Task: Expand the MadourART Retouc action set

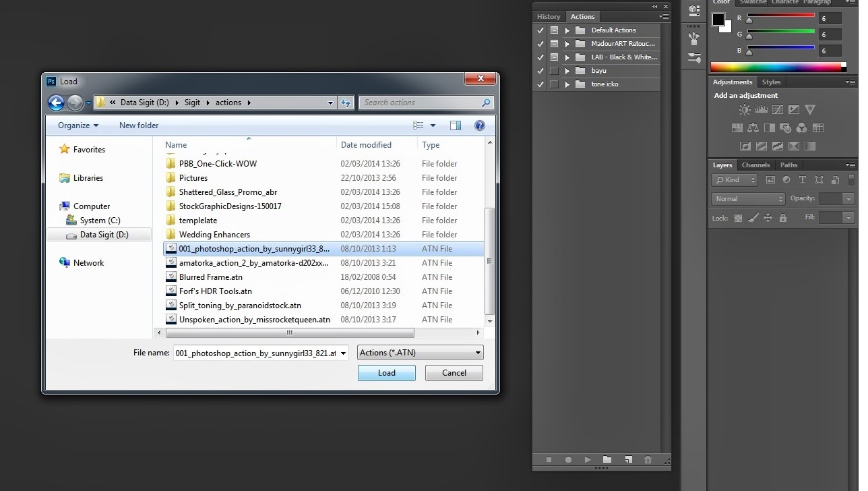Action: pyautogui.click(x=567, y=43)
